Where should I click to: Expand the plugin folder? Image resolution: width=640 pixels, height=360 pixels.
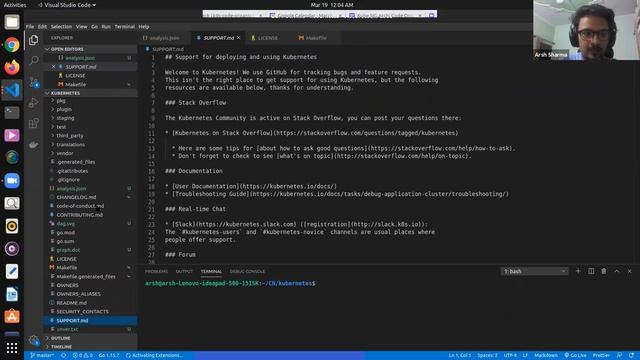[x=64, y=109]
